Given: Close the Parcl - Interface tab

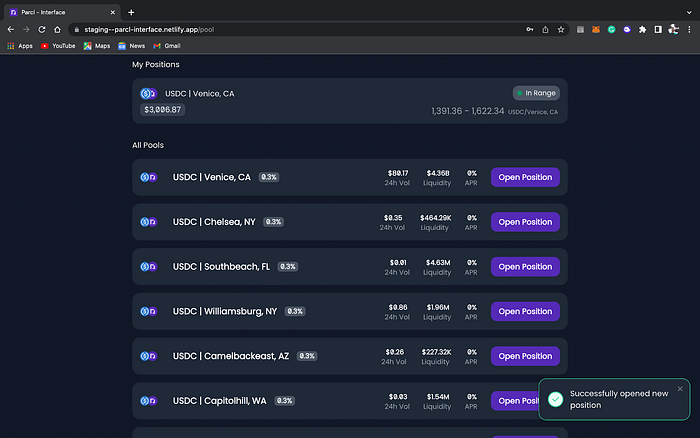Looking at the screenshot, I should point(112,13).
